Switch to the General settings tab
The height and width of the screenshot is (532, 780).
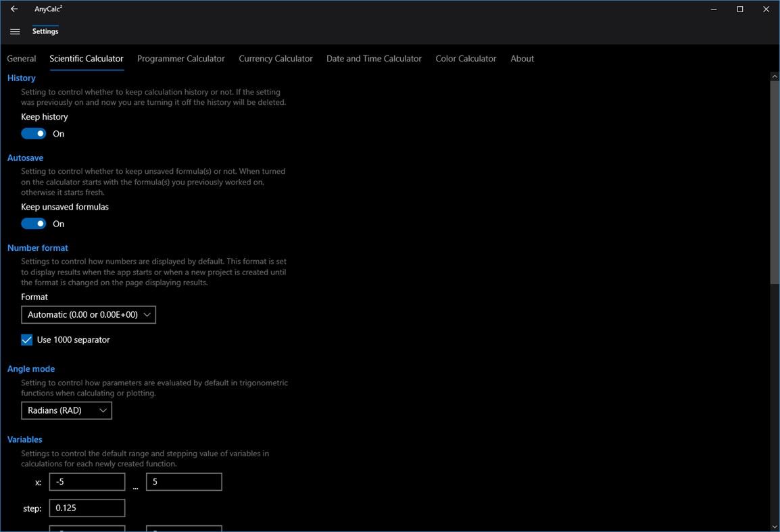(21, 59)
